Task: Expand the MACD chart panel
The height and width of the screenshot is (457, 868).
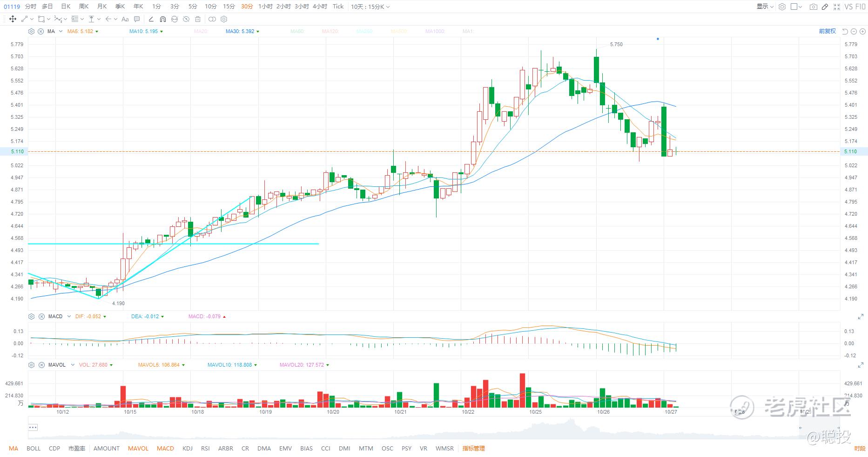Action: pos(861,317)
